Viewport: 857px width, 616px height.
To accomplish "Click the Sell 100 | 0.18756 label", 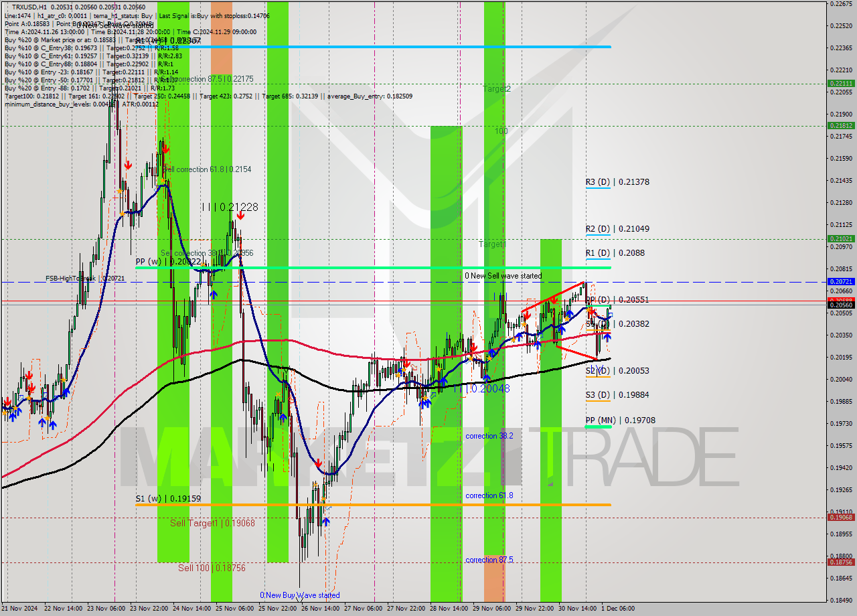I will 212,567.
